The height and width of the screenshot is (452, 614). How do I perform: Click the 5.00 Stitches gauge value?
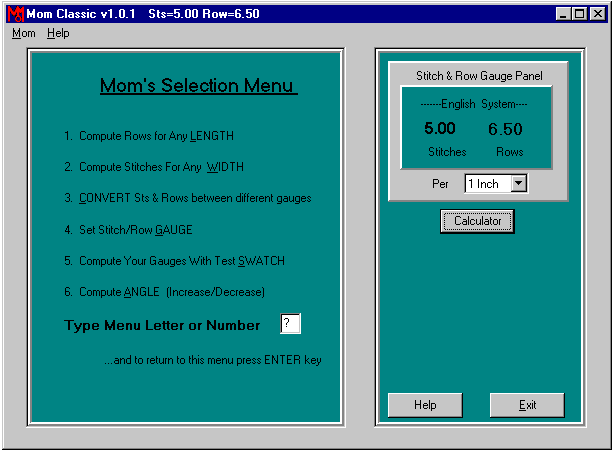coord(440,129)
